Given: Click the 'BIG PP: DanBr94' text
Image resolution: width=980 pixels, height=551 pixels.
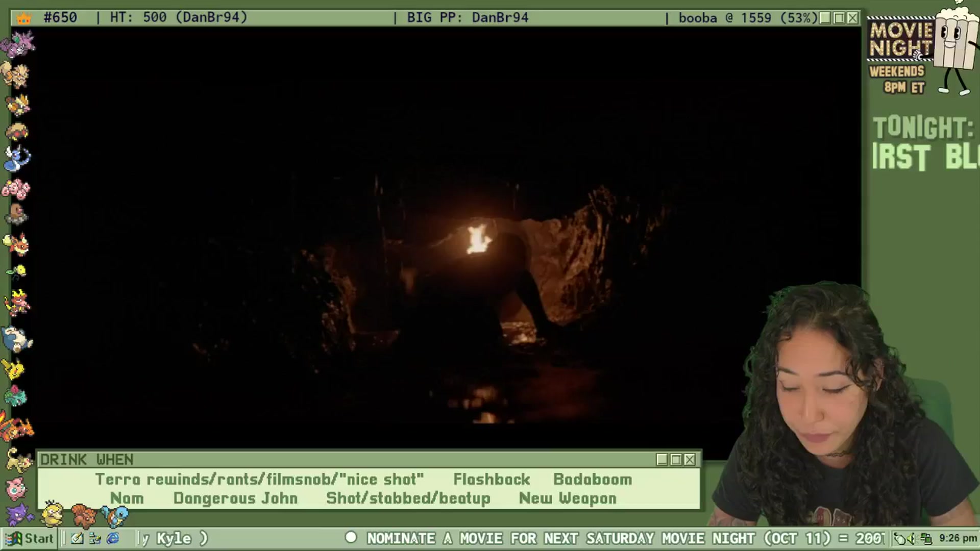Looking at the screenshot, I should pyautogui.click(x=468, y=18).
